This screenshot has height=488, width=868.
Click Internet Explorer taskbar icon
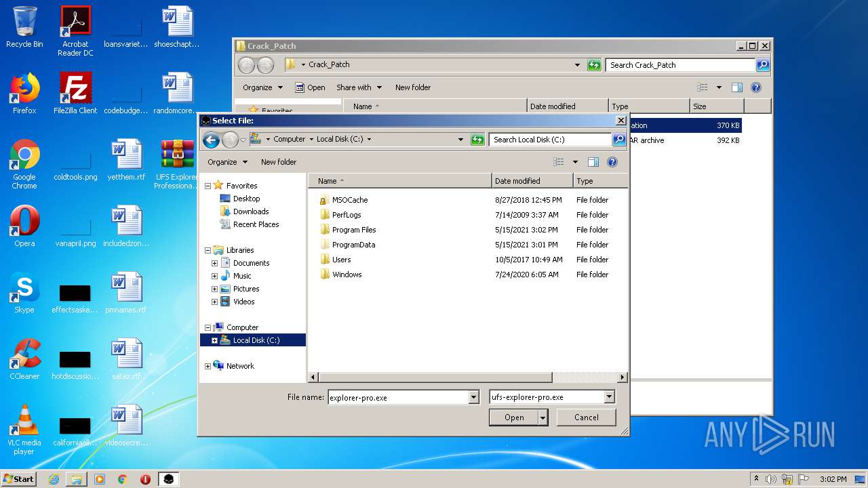pyautogui.click(x=54, y=479)
